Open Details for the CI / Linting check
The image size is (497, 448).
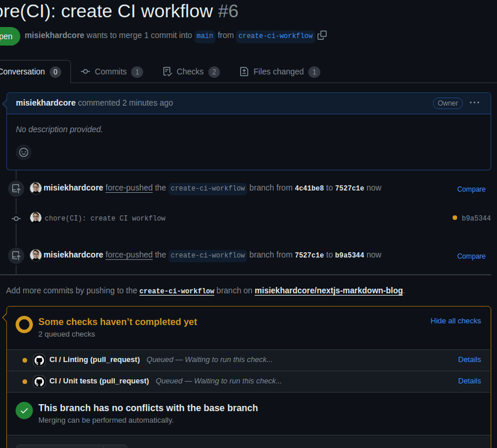(469, 360)
